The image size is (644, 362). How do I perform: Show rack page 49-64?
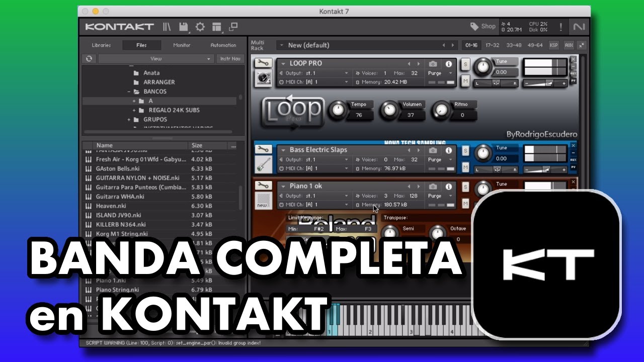(535, 45)
